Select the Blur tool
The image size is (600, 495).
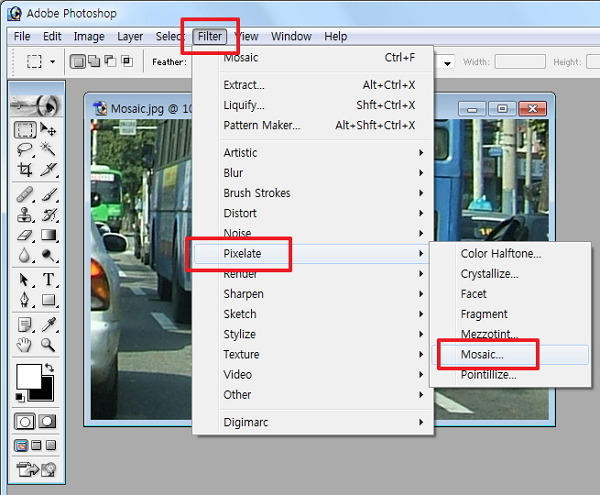[x=25, y=255]
